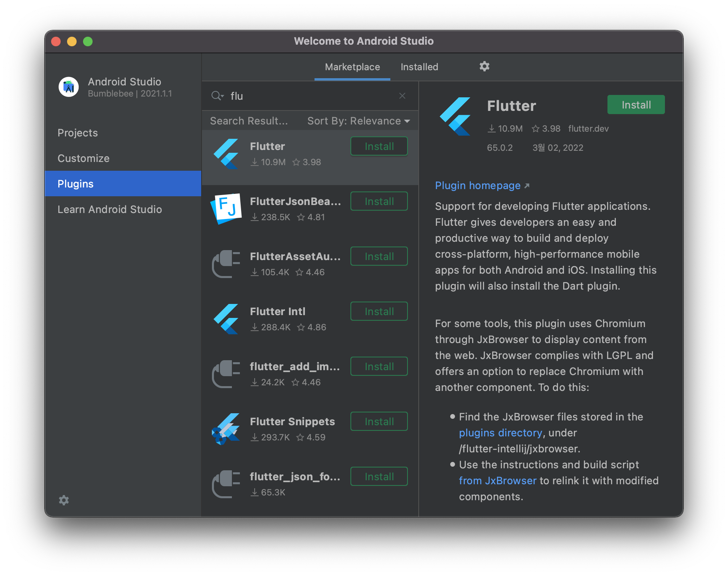Open the from JxBrowser link
This screenshot has width=728, height=576.
(x=498, y=481)
